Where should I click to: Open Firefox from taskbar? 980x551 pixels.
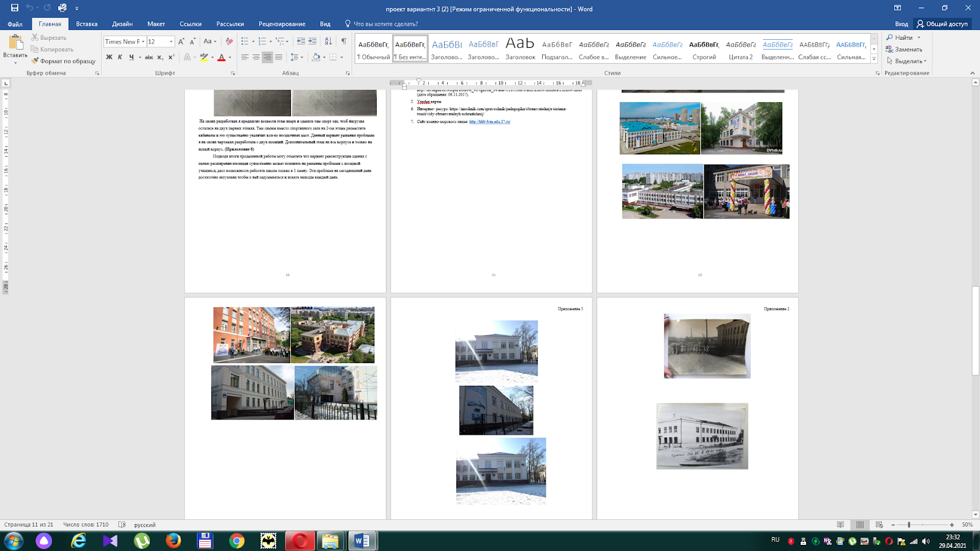click(174, 541)
